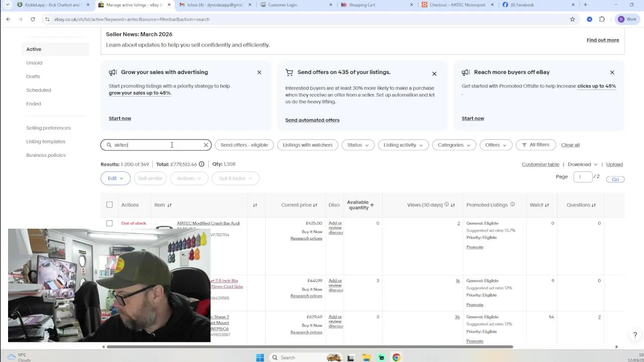The image size is (644, 362).
Task: Switch to the Customer Login tab
Action: tap(296, 5)
